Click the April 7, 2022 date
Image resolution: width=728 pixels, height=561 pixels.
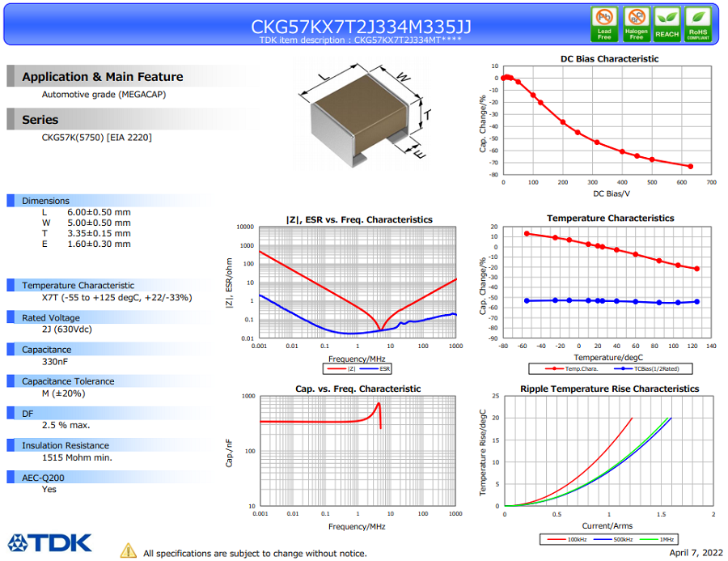696,553
